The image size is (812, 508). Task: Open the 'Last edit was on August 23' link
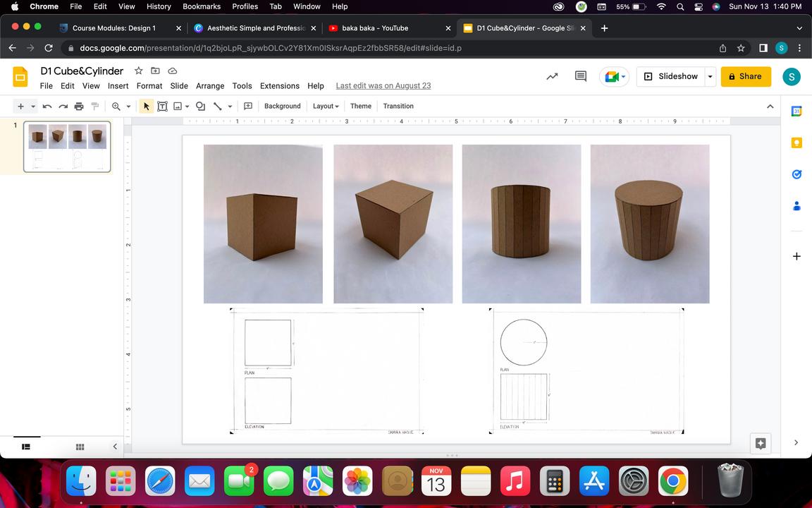[x=383, y=86]
